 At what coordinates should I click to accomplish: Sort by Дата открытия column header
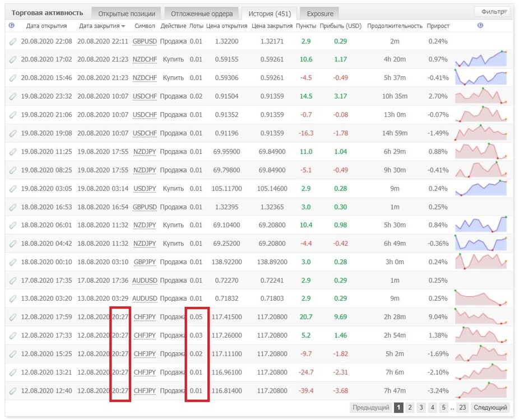47,26
